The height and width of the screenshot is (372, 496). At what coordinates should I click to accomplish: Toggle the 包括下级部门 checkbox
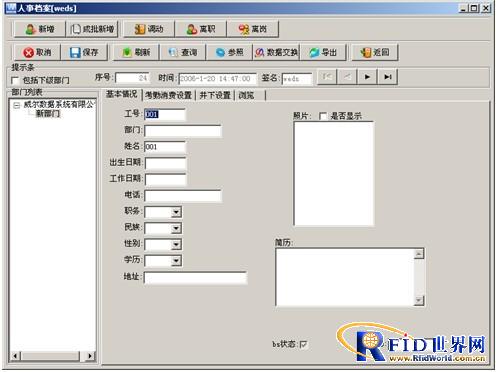pyautogui.click(x=15, y=80)
